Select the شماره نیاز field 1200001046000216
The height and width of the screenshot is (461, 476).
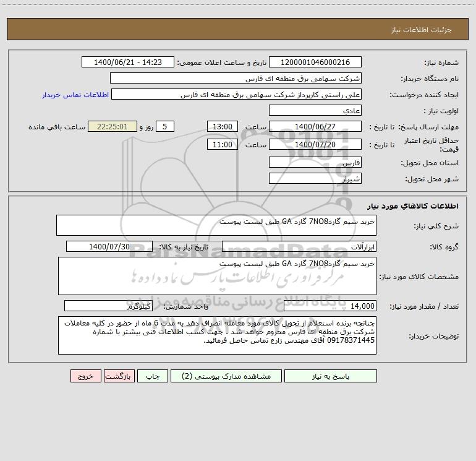(x=315, y=62)
